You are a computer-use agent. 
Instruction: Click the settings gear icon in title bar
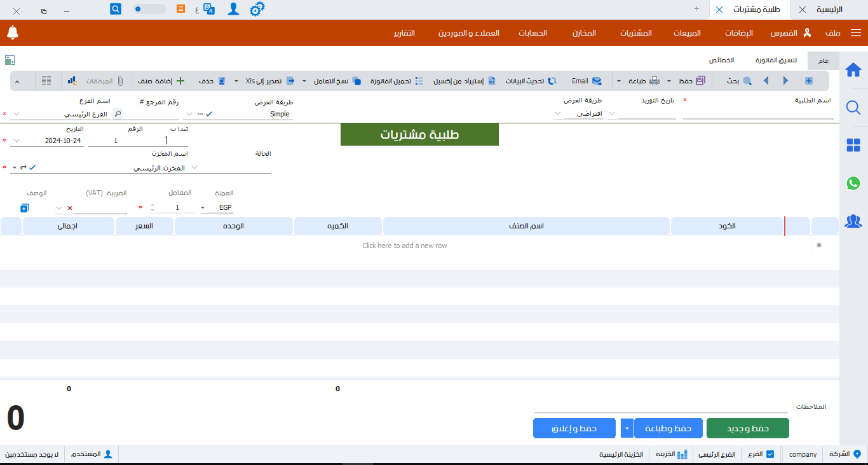(x=257, y=10)
